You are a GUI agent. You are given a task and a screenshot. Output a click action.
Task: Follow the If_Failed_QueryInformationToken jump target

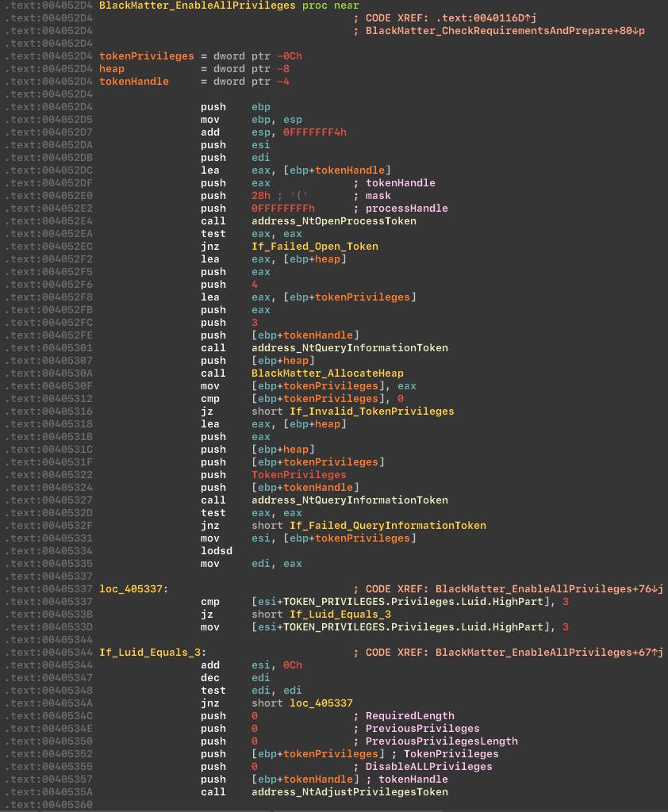tap(387, 526)
